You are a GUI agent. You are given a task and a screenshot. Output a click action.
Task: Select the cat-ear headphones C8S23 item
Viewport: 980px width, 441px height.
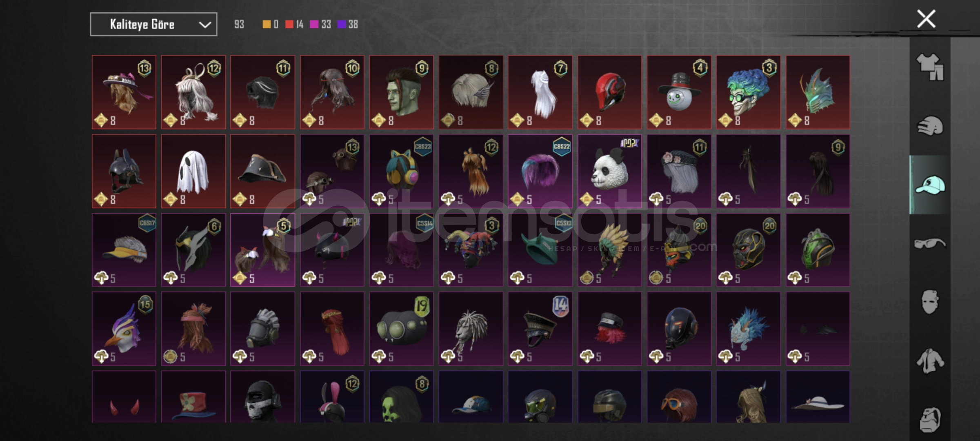tap(402, 171)
